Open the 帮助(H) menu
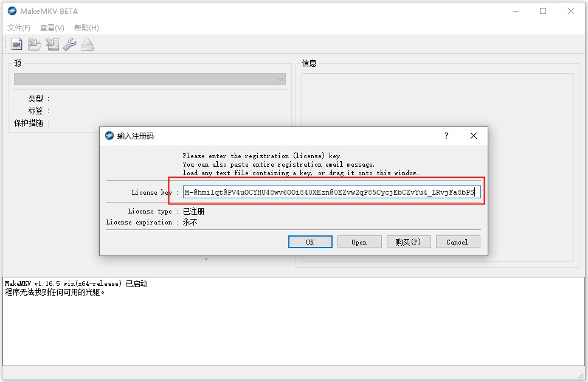 (86, 28)
